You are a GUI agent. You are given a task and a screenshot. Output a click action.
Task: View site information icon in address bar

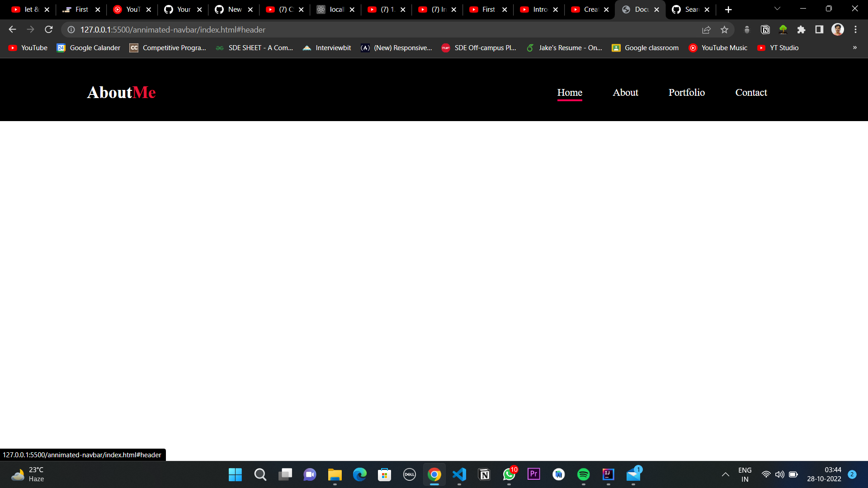click(x=71, y=29)
